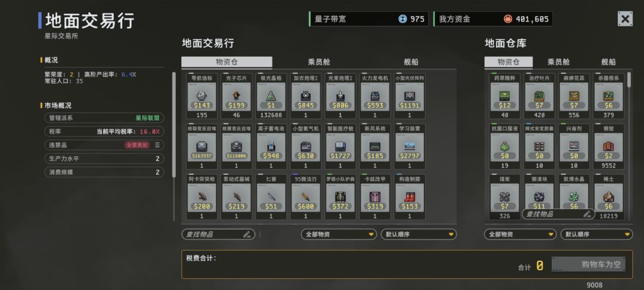Viewport: 644px width, 290px height.
Task: Pick the 光子芯片 item in the exchange
Action: tap(236, 96)
